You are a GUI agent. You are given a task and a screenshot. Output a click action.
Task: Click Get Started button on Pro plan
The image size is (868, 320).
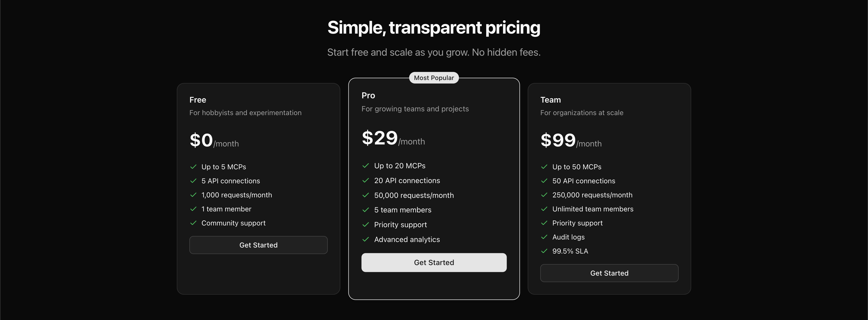(434, 263)
